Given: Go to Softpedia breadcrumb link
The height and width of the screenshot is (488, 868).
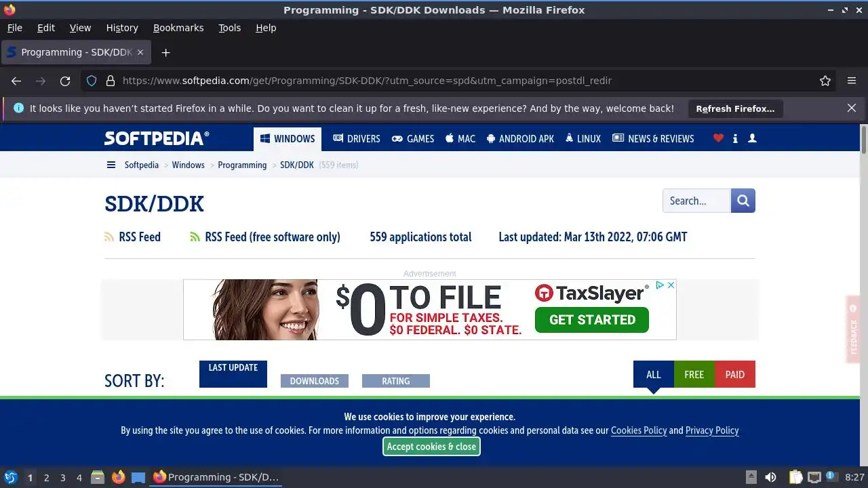Looking at the screenshot, I should (x=142, y=165).
